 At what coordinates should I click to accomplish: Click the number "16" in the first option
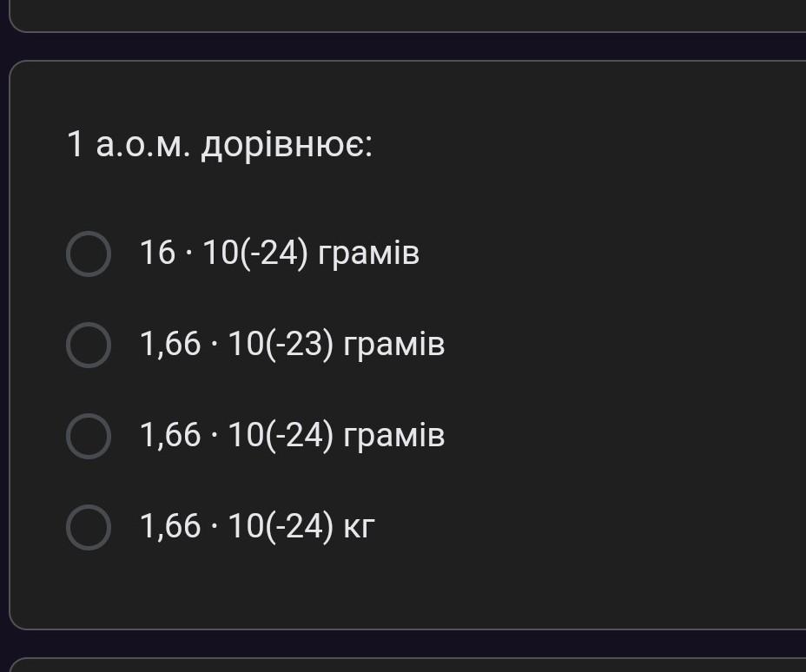click(157, 254)
